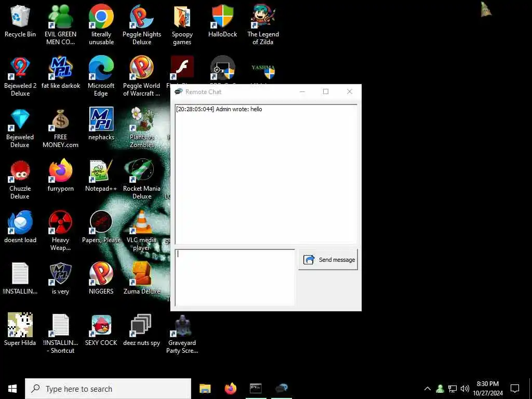Open the clock showing 8:30 PM

click(x=488, y=389)
